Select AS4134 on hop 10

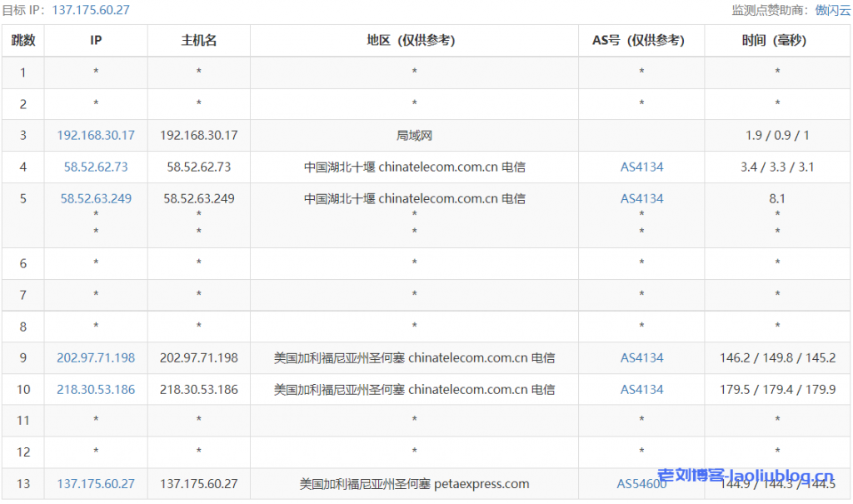[x=641, y=389]
